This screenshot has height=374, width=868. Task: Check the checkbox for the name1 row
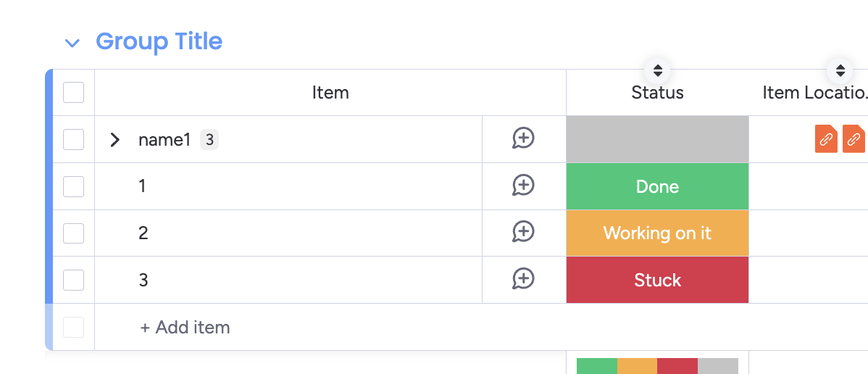73,139
